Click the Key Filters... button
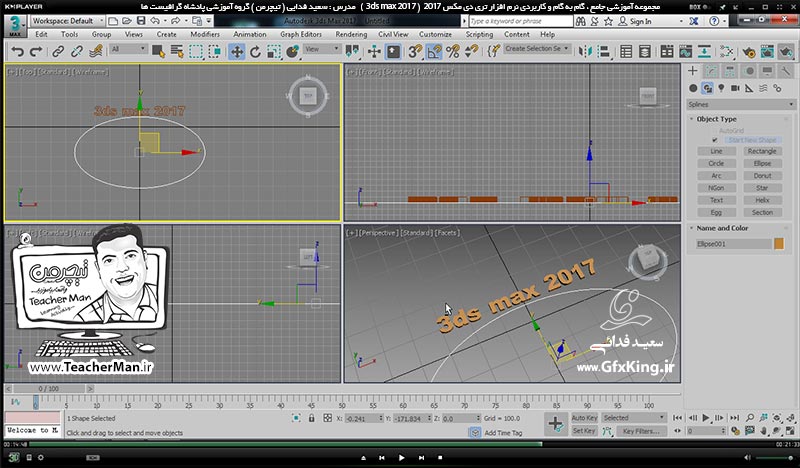The image size is (800, 468). (641, 431)
